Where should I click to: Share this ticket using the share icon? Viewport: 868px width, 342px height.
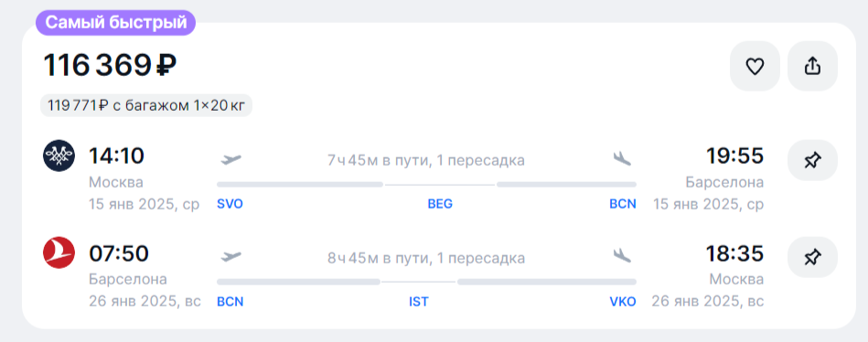click(812, 66)
